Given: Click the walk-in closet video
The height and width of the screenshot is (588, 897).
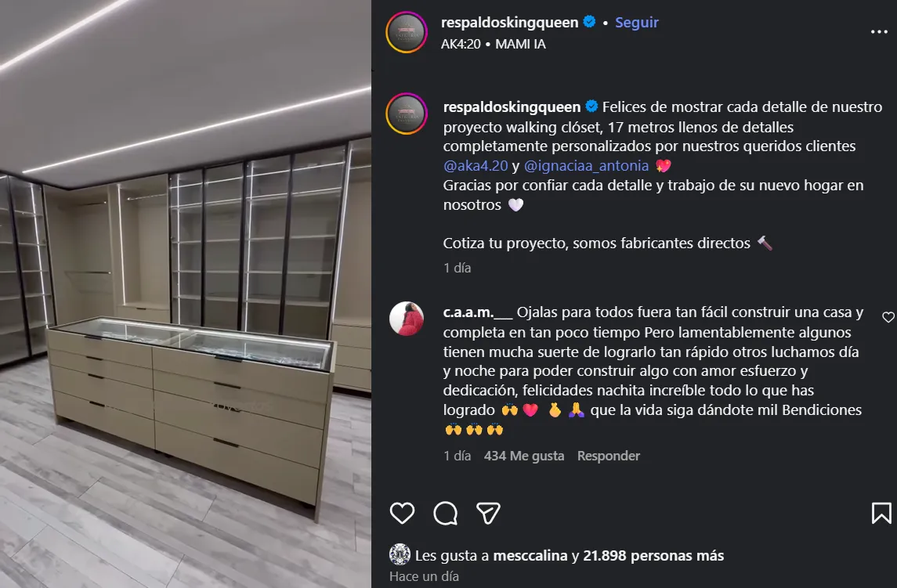Looking at the screenshot, I should point(186,294).
